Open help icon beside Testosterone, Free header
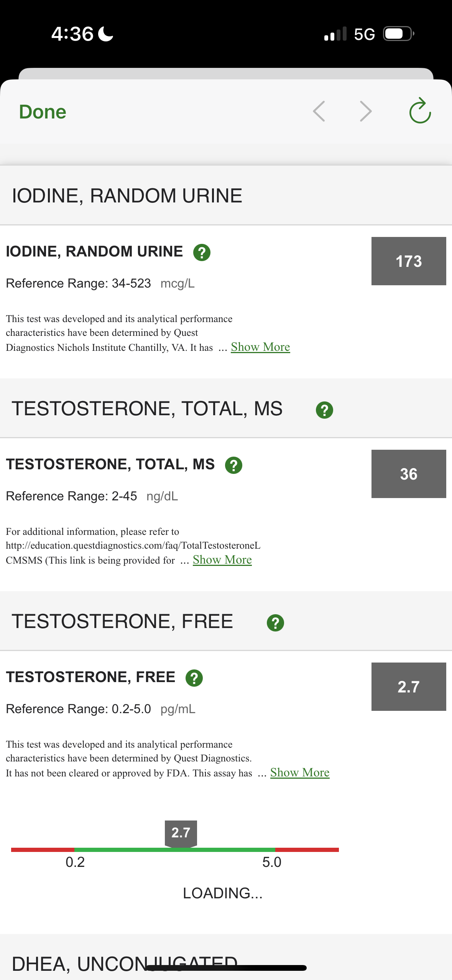452x980 pixels. coord(275,623)
